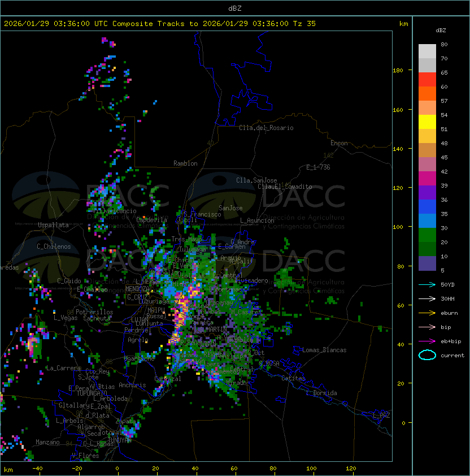
Task: Click the 'Lomas_Blancas' map label
Action: point(324,350)
